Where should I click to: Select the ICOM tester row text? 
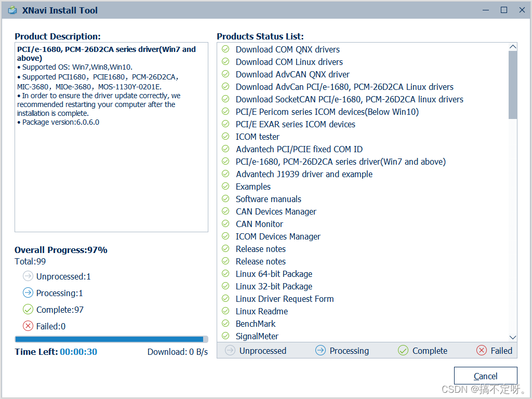(258, 137)
